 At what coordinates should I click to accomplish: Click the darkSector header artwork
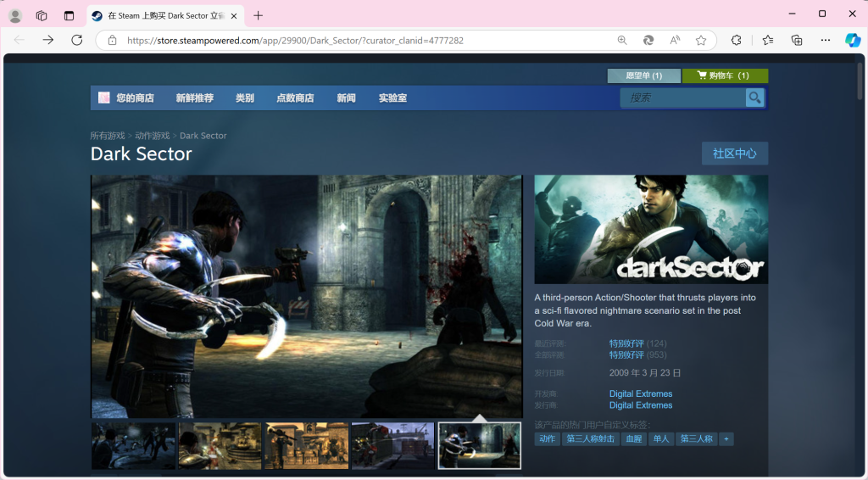[651, 229]
